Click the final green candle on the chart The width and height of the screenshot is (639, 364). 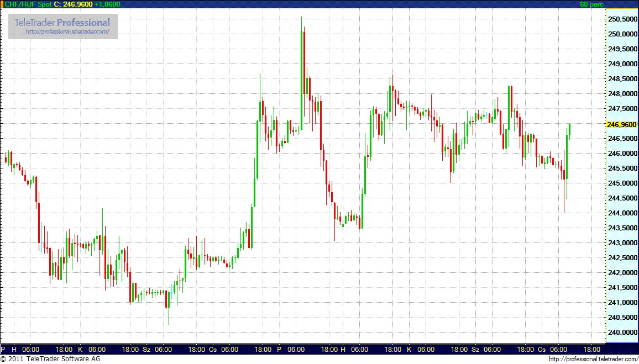[x=570, y=131]
